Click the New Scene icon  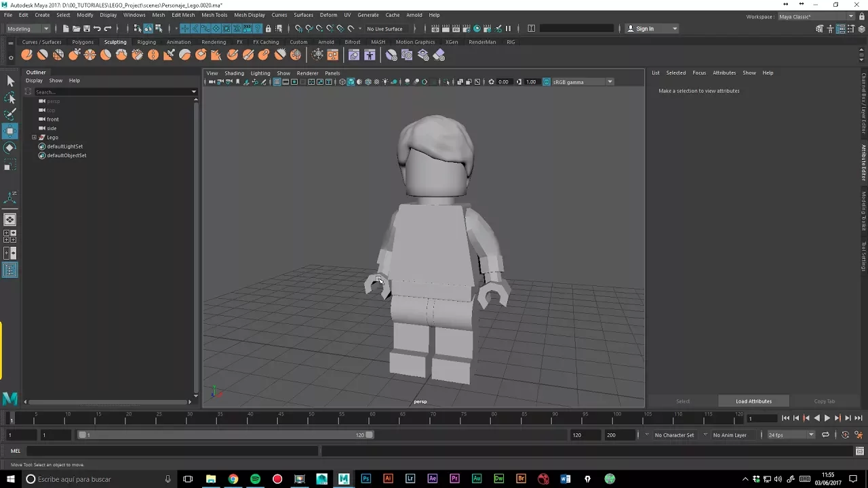tap(66, 28)
